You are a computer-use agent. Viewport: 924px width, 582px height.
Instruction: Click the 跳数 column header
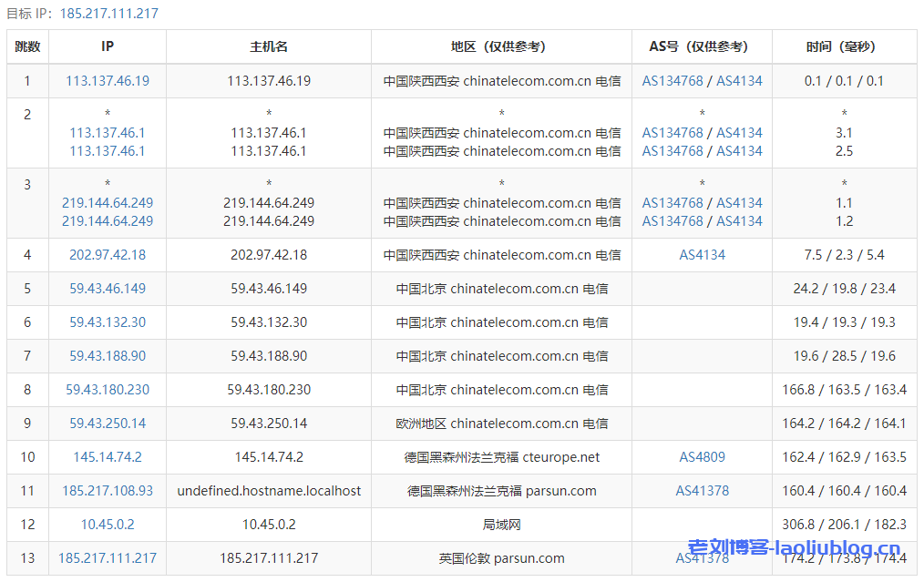click(27, 46)
